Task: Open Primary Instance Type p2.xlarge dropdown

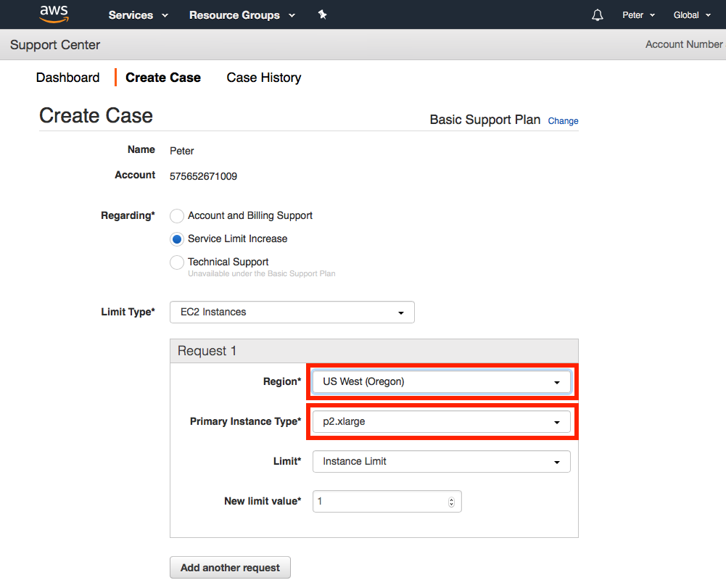Action: coord(441,422)
